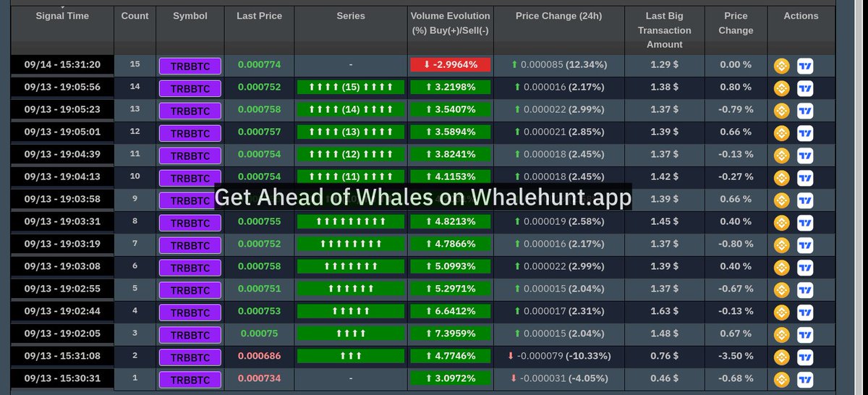Open TRBBTC symbol in the 09/13 - 19:05:01 row
This screenshot has width=868, height=395.
tap(190, 133)
